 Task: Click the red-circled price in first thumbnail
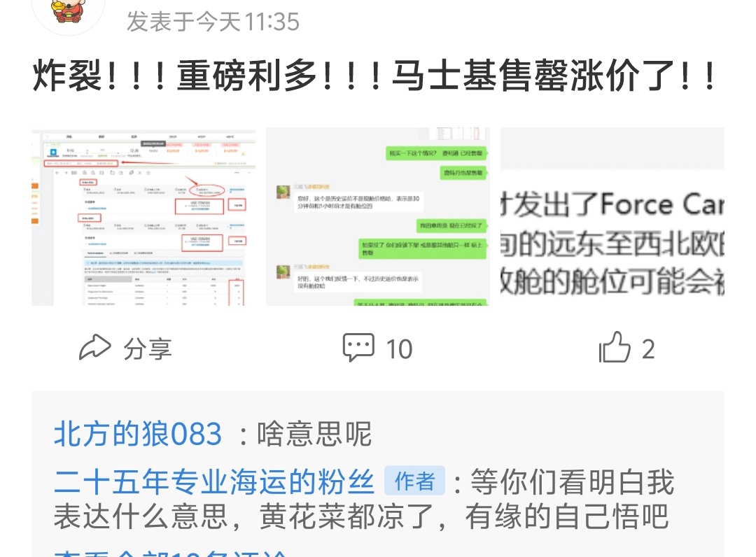[205, 191]
